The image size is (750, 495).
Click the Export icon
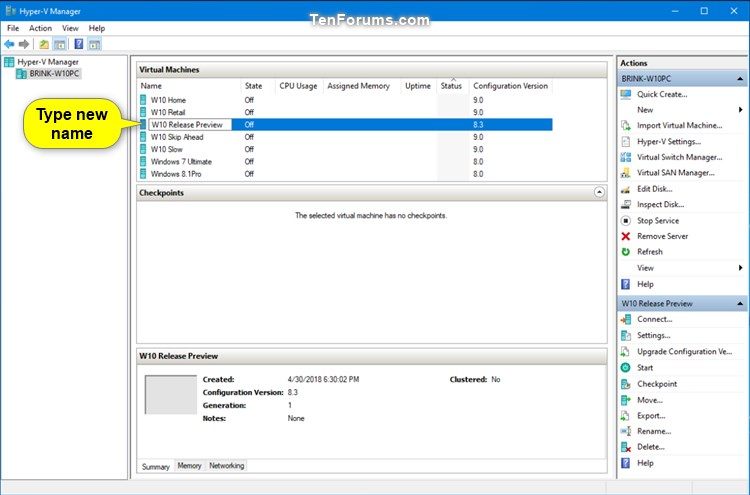(626, 416)
